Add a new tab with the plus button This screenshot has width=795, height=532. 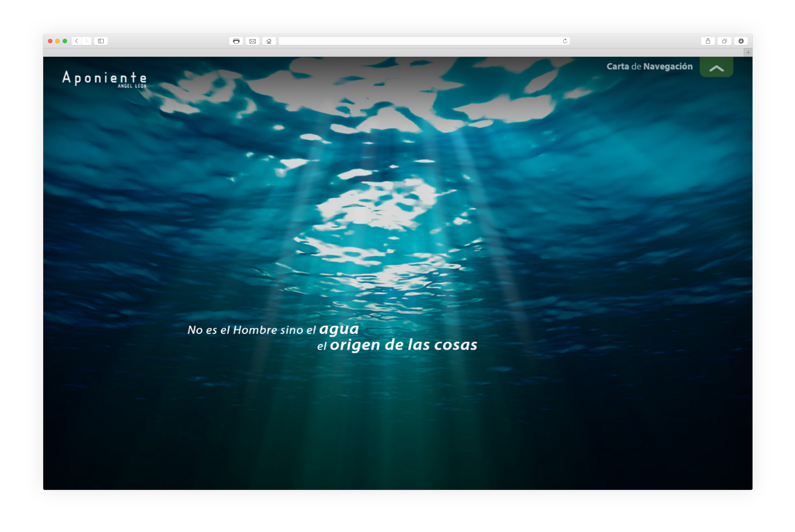tap(748, 53)
